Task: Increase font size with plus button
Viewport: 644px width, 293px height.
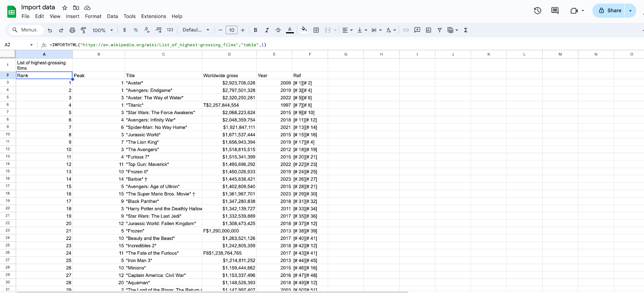Action: (243, 30)
